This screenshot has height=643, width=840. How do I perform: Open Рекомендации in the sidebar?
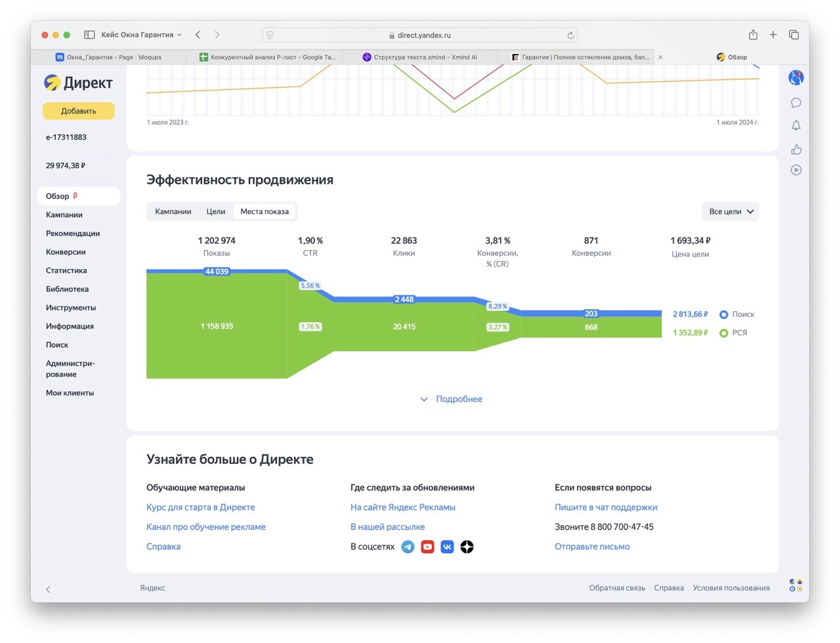pos(73,233)
